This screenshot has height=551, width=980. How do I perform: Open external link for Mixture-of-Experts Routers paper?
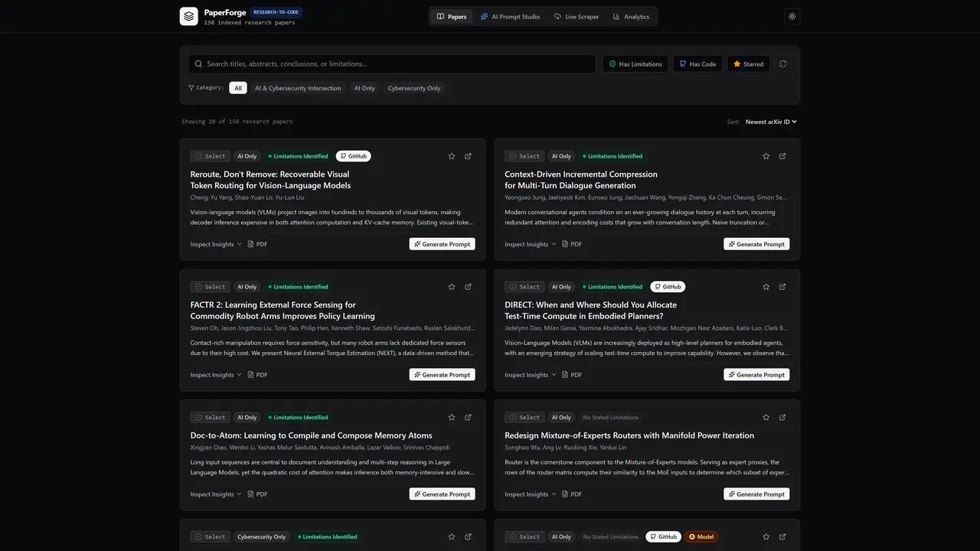tap(782, 418)
